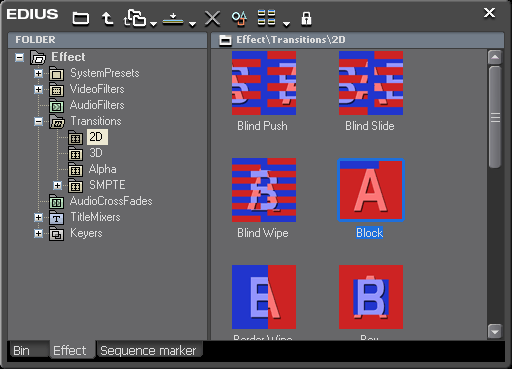The width and height of the screenshot is (512, 369).
Task: Select the SMPTE transitions folder
Action: click(107, 185)
